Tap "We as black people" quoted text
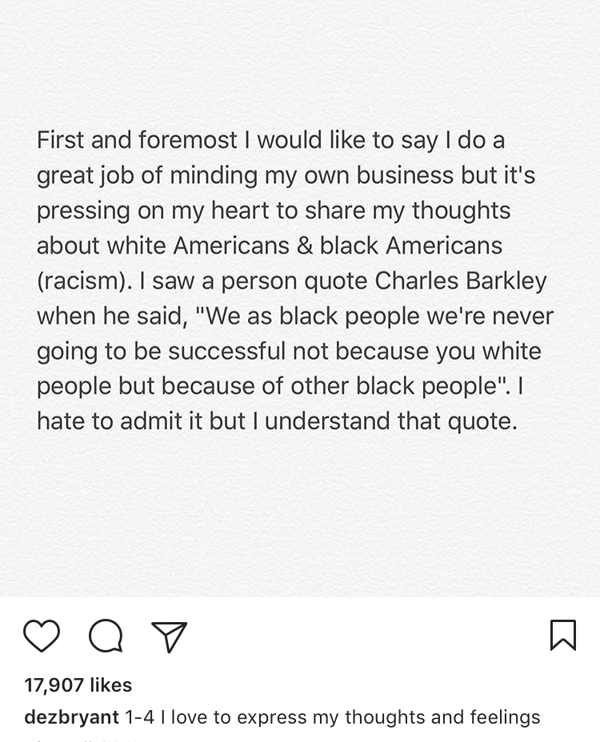 (313, 316)
